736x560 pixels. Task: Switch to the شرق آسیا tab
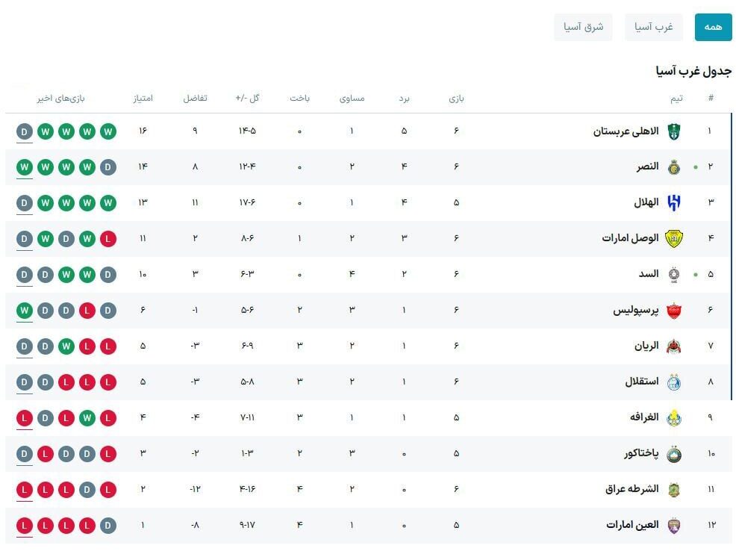click(584, 27)
